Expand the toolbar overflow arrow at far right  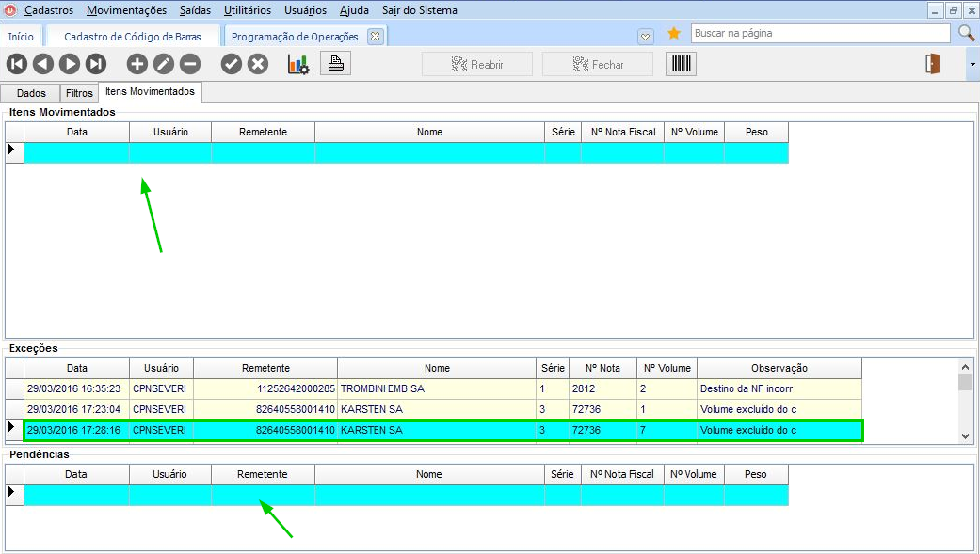tap(972, 64)
